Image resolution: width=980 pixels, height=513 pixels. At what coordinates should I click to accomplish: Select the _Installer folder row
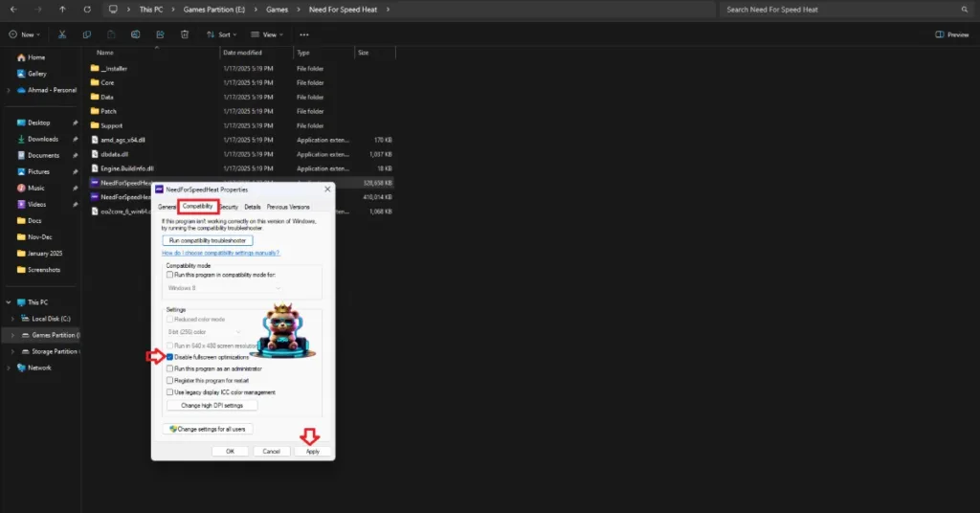click(x=241, y=68)
